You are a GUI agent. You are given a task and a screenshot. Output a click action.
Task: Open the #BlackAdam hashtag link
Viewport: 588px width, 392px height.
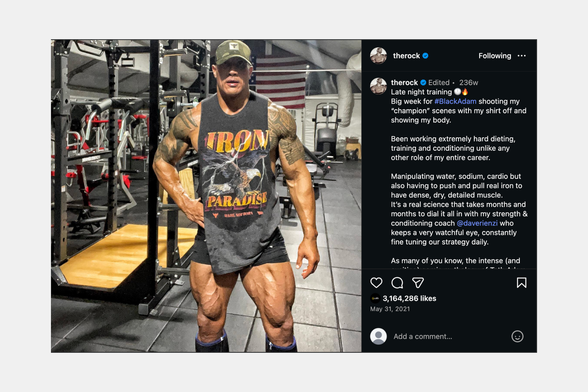coord(455,101)
